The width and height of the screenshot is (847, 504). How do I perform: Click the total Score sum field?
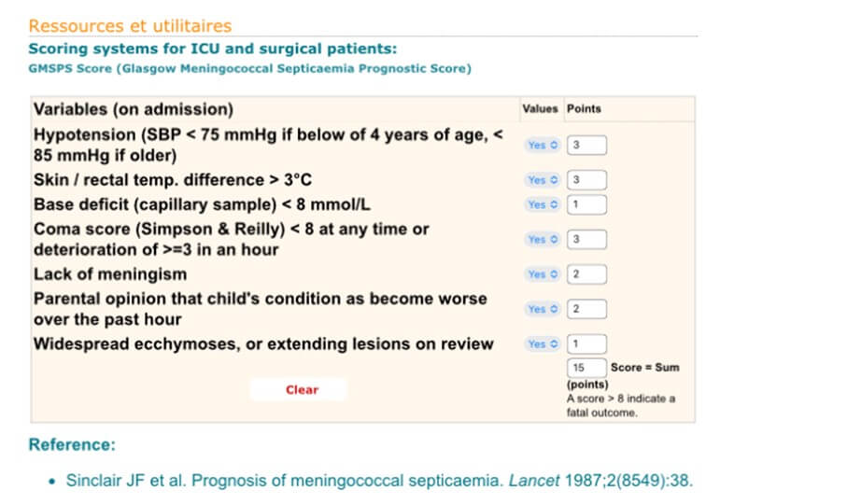586,368
